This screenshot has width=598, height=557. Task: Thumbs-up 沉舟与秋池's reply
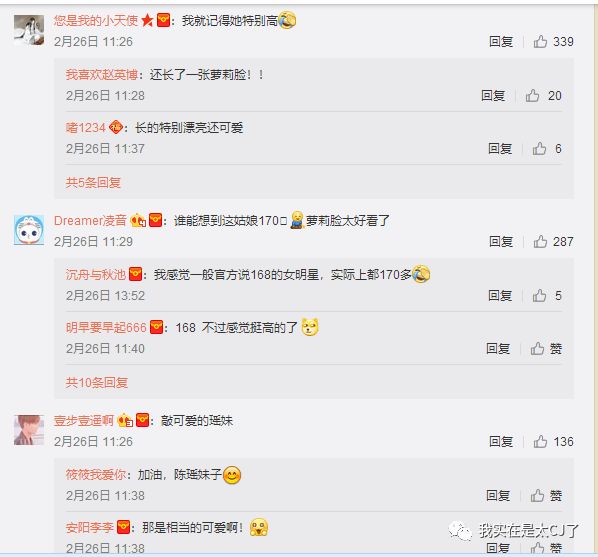pos(547,295)
